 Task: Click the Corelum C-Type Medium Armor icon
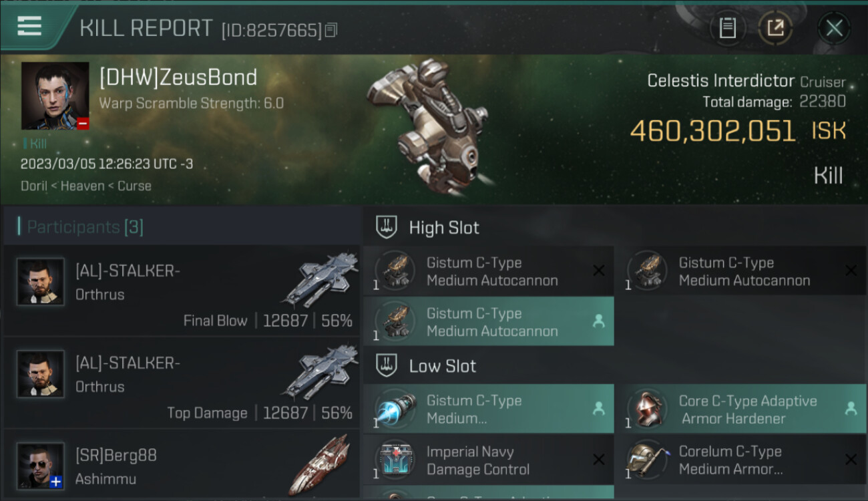click(648, 460)
